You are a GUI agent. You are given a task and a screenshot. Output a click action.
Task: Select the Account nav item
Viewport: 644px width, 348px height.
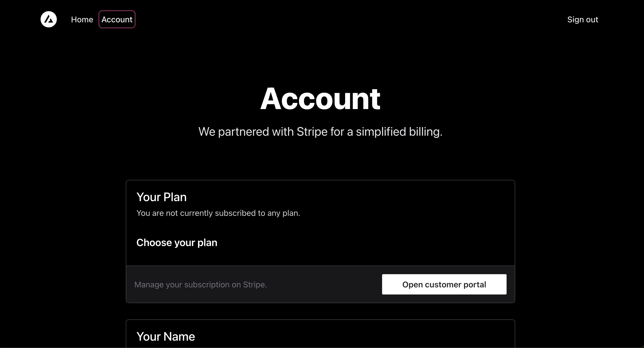coord(117,20)
